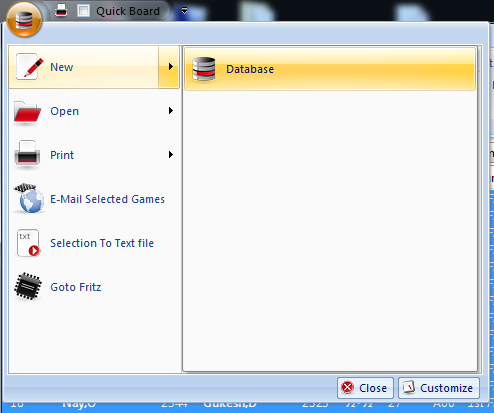Choose Goto Fritz
The width and height of the screenshot is (494, 413).
click(94, 287)
